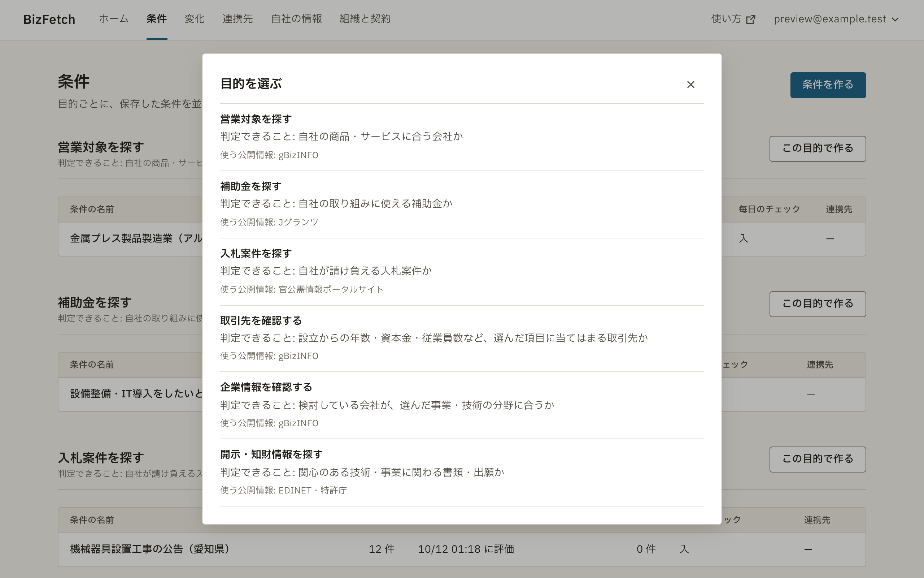
Task: Click この目的で作る for 営業対象を探す section
Action: [818, 148]
